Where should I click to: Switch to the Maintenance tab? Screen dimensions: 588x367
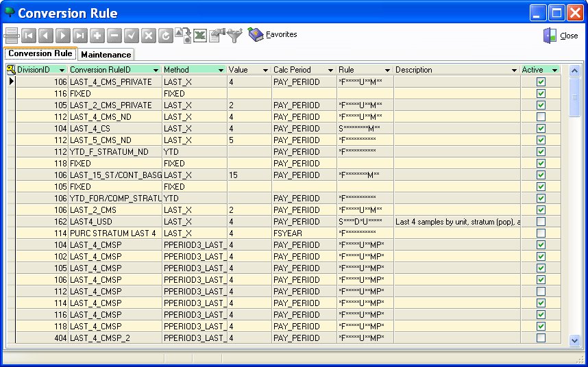pyautogui.click(x=106, y=55)
